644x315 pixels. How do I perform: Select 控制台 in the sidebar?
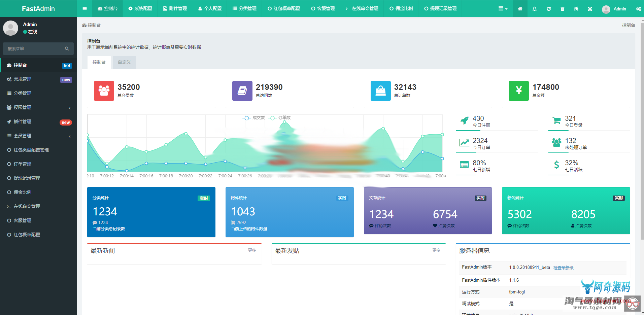[38, 65]
